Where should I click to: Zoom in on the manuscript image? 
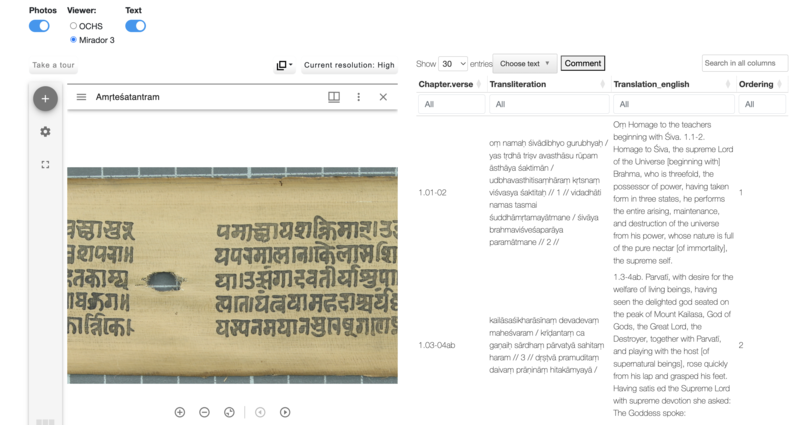tap(180, 412)
